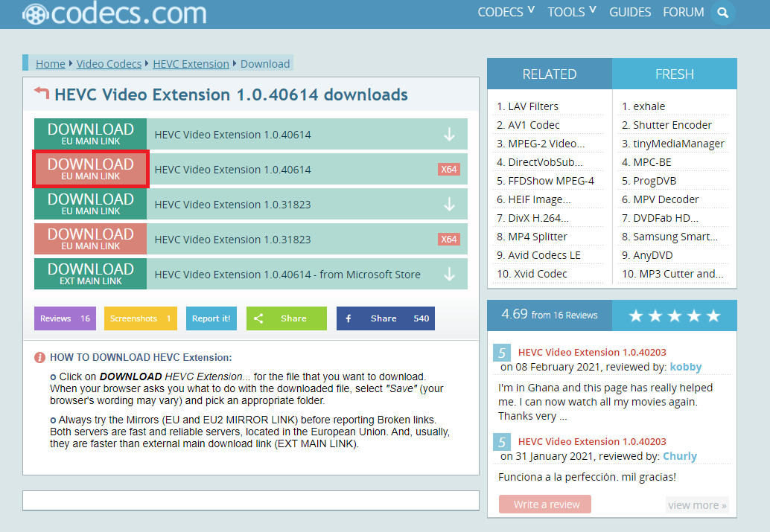Open the FORUM menu item

(x=683, y=12)
